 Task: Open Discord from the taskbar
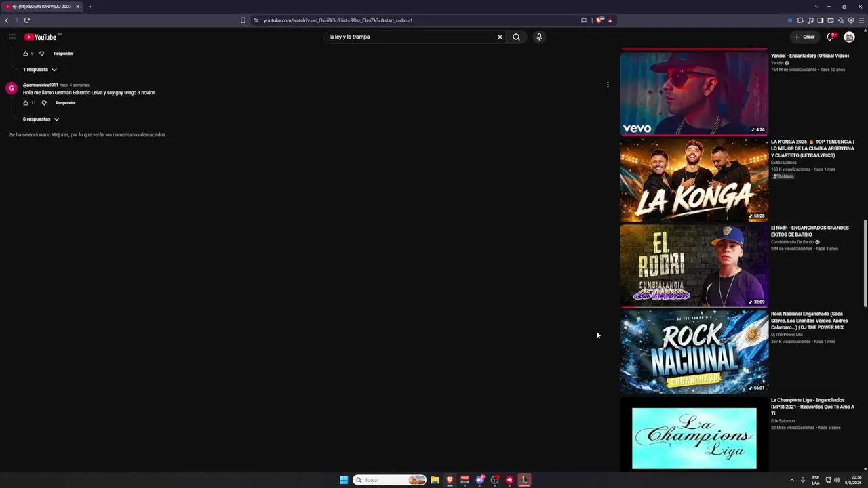click(x=480, y=480)
